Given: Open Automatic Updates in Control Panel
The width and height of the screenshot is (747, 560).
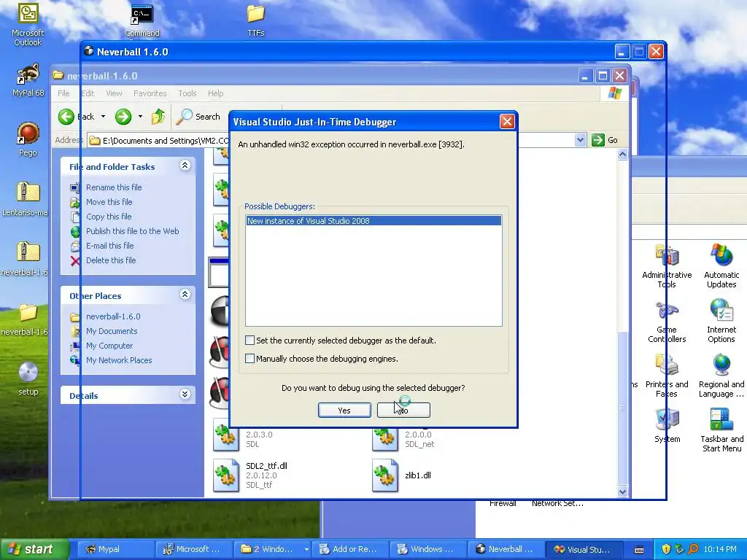Looking at the screenshot, I should (x=721, y=265).
